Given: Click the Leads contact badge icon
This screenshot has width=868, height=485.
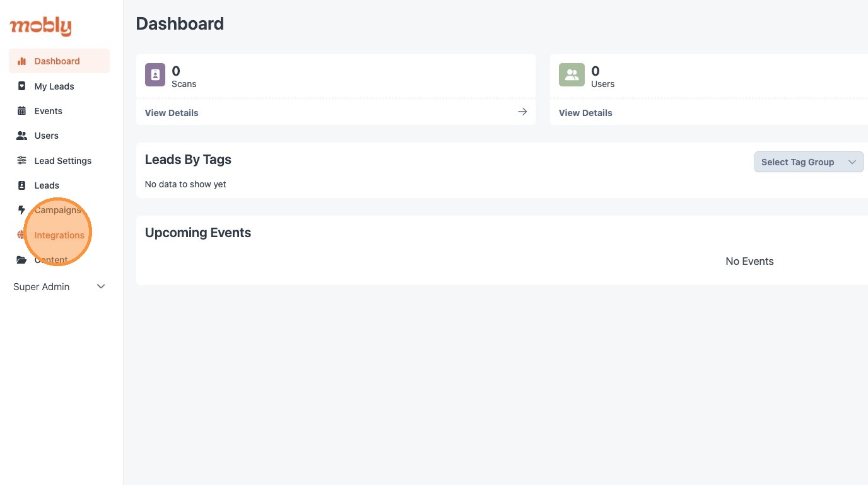Looking at the screenshot, I should 22,185.
